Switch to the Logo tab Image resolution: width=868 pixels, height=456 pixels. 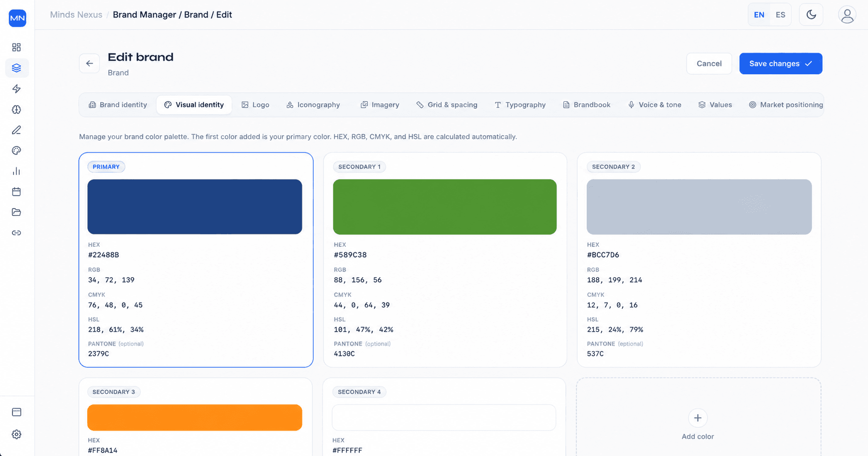(256, 105)
